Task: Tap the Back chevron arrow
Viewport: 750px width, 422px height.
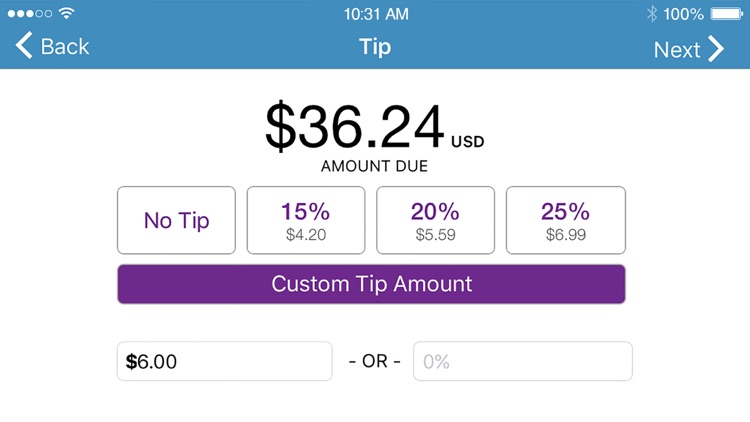Action: coord(24,46)
